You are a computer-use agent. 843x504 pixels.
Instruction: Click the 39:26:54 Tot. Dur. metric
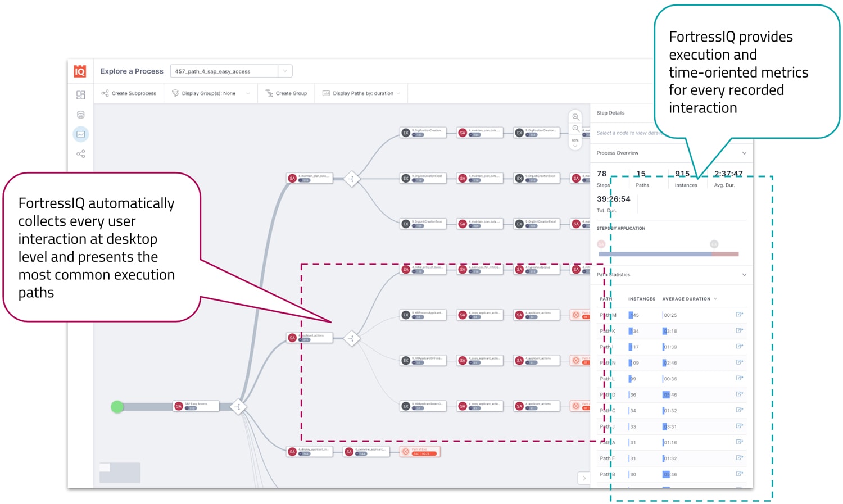coord(613,204)
